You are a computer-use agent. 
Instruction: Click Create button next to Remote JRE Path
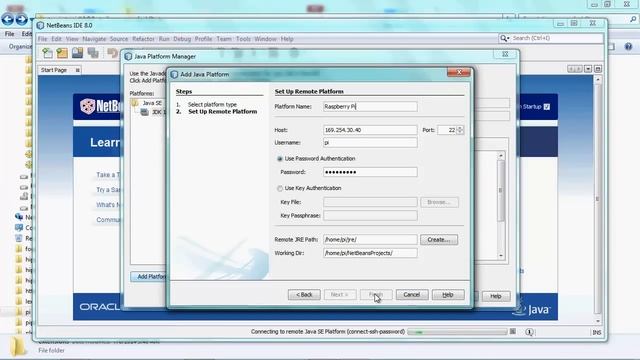pyautogui.click(x=439, y=240)
